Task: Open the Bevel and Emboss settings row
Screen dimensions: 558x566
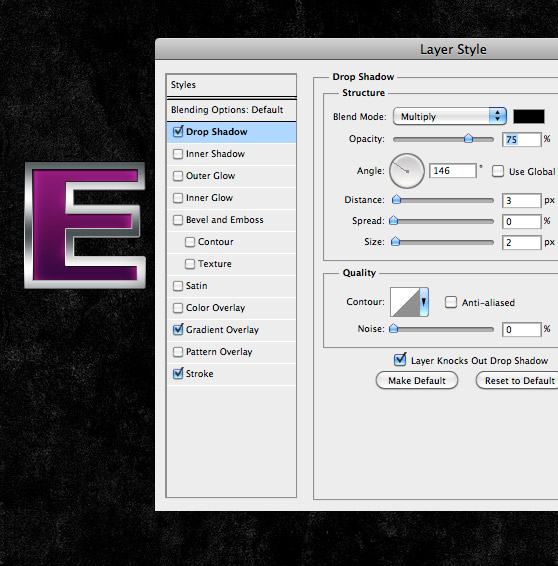Action: 231,220
